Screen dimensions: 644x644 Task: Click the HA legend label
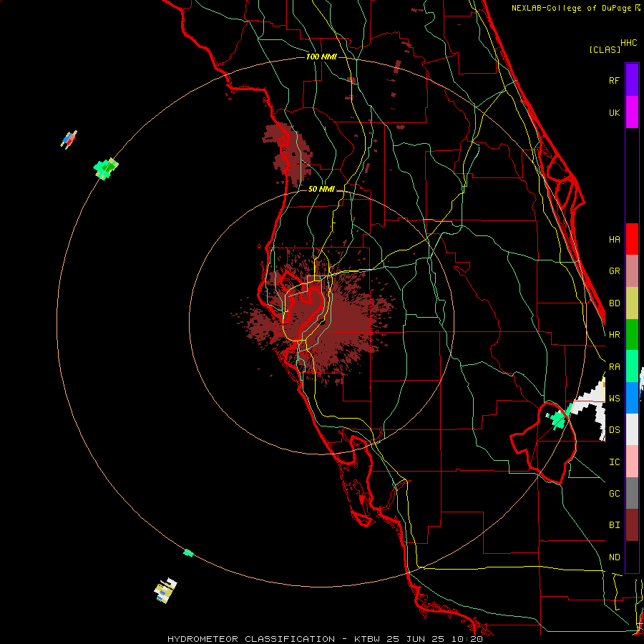(614, 240)
